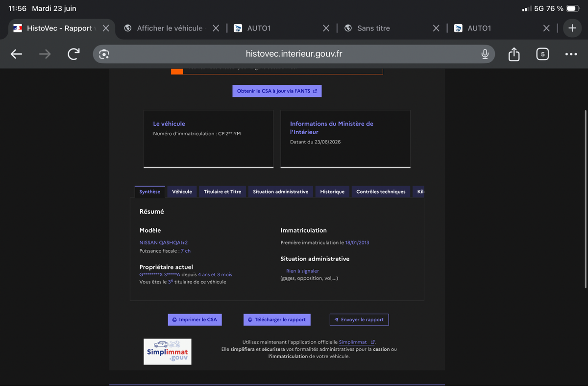Switch to the Sans titre browser tab
Image resolution: width=588 pixels, height=386 pixels.
click(x=373, y=28)
